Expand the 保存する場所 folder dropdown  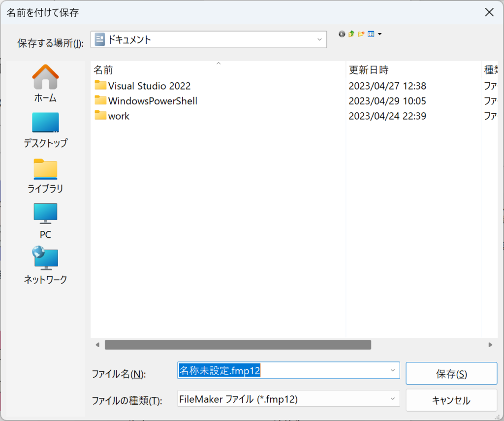click(319, 40)
